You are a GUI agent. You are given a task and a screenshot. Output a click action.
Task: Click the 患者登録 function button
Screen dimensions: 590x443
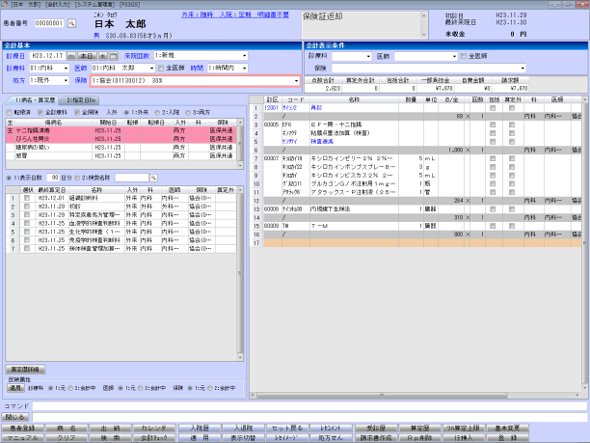23,428
